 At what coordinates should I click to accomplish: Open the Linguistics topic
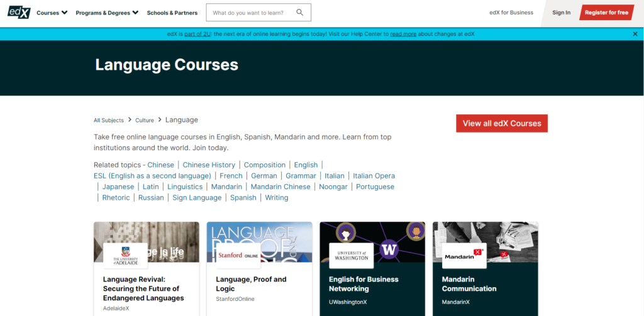click(186, 187)
